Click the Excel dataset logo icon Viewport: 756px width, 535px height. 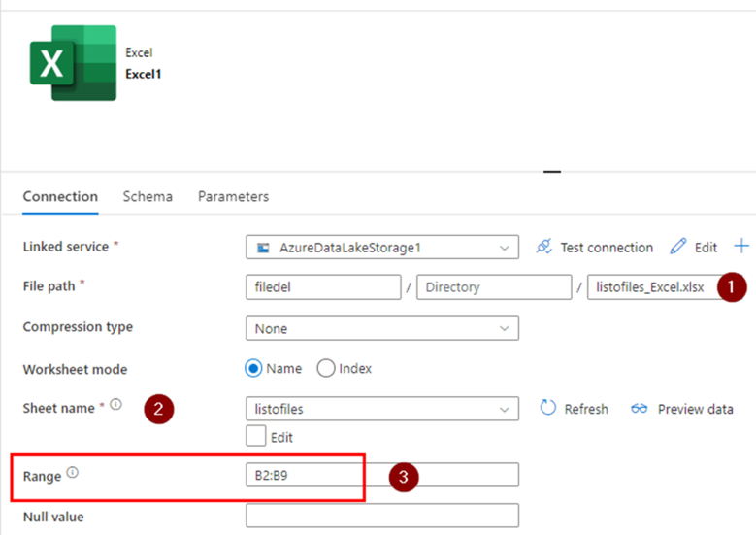74,63
